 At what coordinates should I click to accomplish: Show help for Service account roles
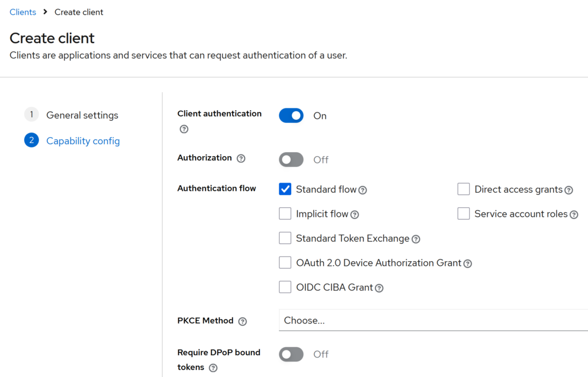[574, 215]
